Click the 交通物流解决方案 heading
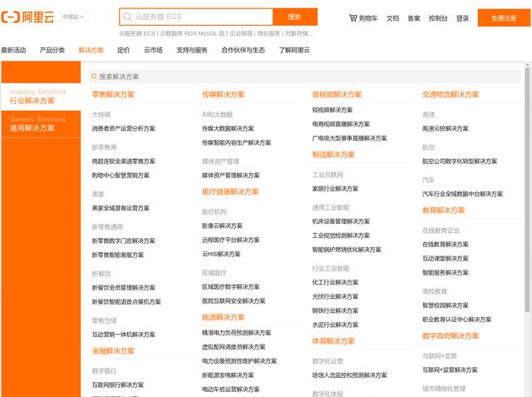 [451, 94]
